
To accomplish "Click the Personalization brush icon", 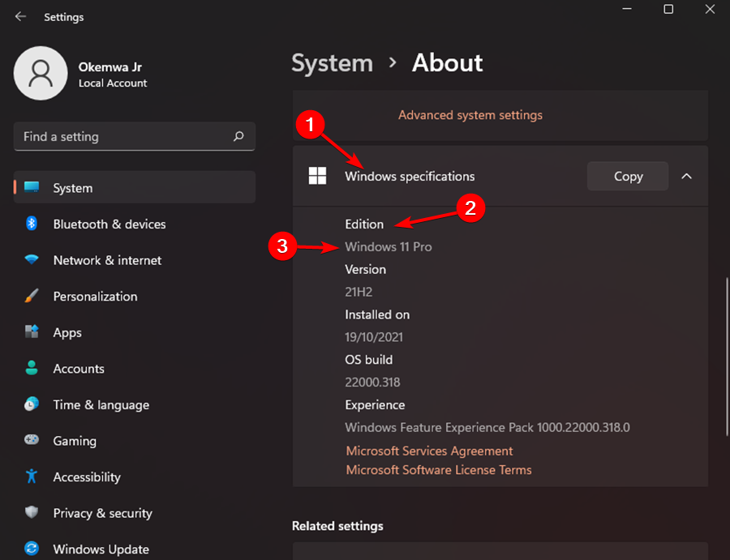I will 30,296.
